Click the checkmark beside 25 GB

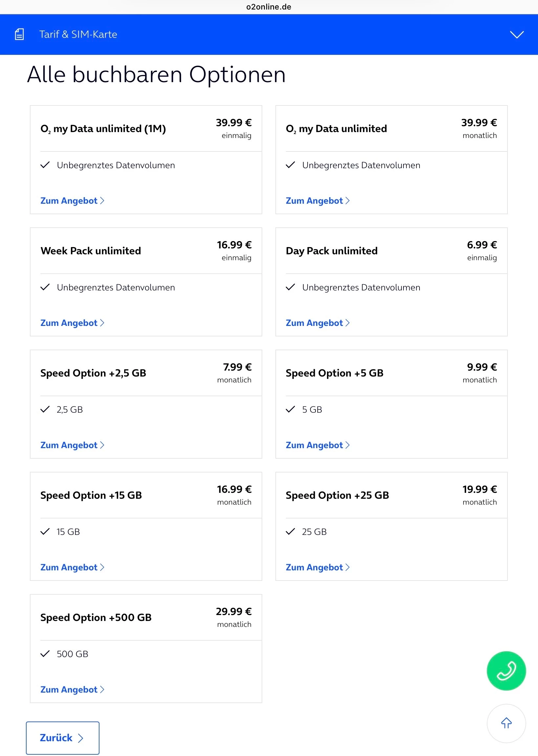point(290,532)
